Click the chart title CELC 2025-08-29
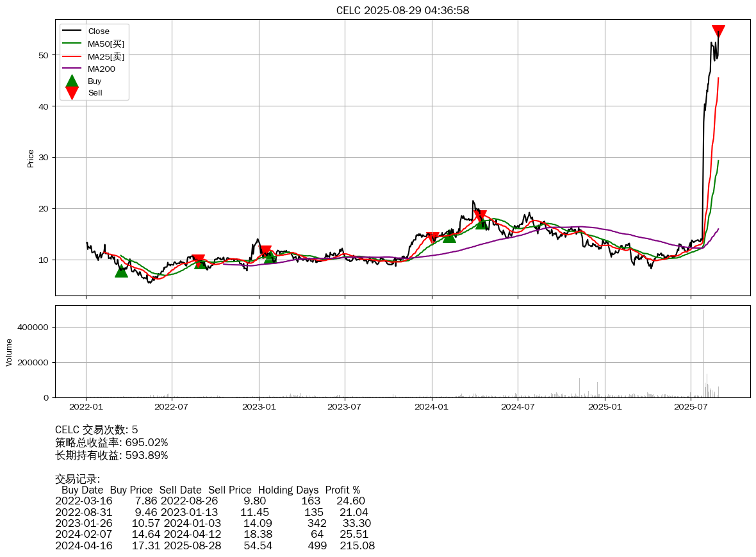This screenshot has height=557, width=756. click(x=402, y=10)
